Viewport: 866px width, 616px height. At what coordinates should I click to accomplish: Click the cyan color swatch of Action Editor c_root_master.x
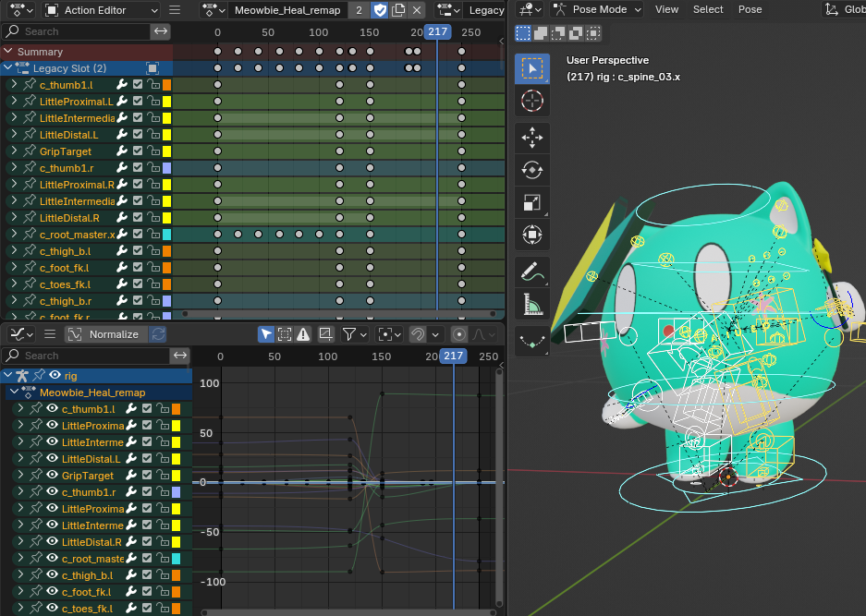pyautogui.click(x=166, y=235)
